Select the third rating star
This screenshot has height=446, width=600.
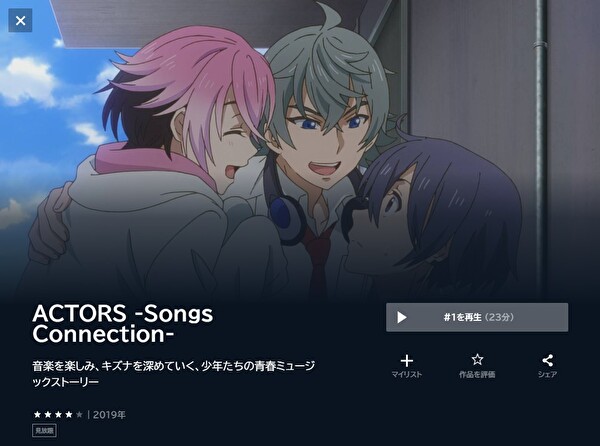58,414
